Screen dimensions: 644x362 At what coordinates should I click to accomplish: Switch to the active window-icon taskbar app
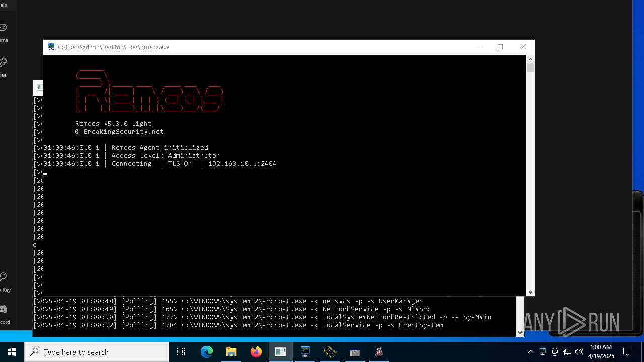click(x=280, y=352)
